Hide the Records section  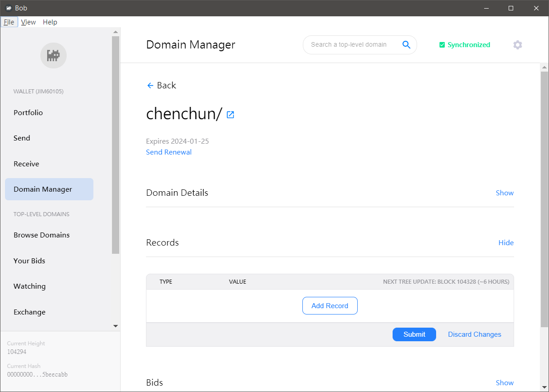tap(505, 243)
